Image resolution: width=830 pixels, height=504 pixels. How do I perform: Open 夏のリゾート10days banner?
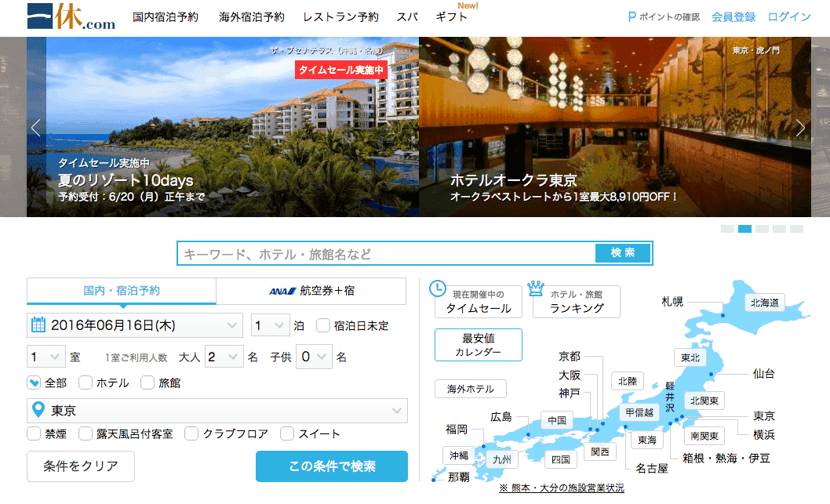tap(222, 127)
